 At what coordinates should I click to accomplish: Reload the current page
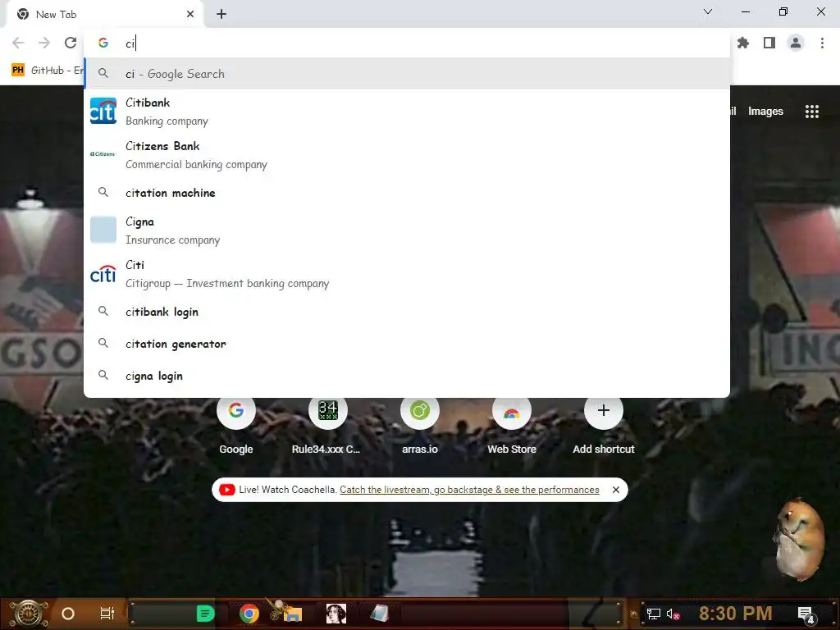pyautogui.click(x=71, y=43)
